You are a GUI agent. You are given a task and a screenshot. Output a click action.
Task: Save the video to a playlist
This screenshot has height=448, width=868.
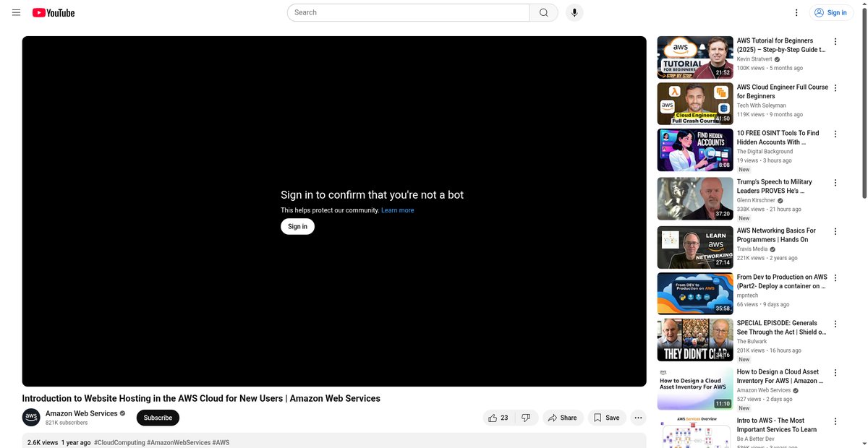click(x=606, y=418)
